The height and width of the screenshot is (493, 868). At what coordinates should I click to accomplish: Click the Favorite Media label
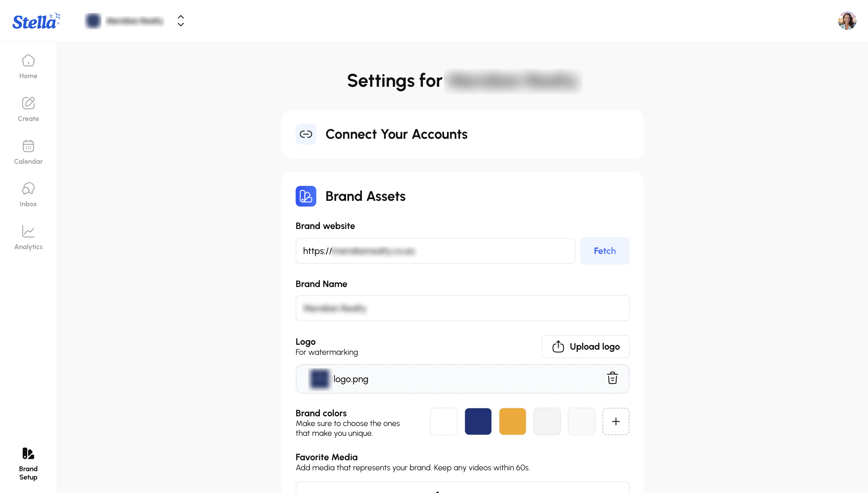click(x=326, y=457)
